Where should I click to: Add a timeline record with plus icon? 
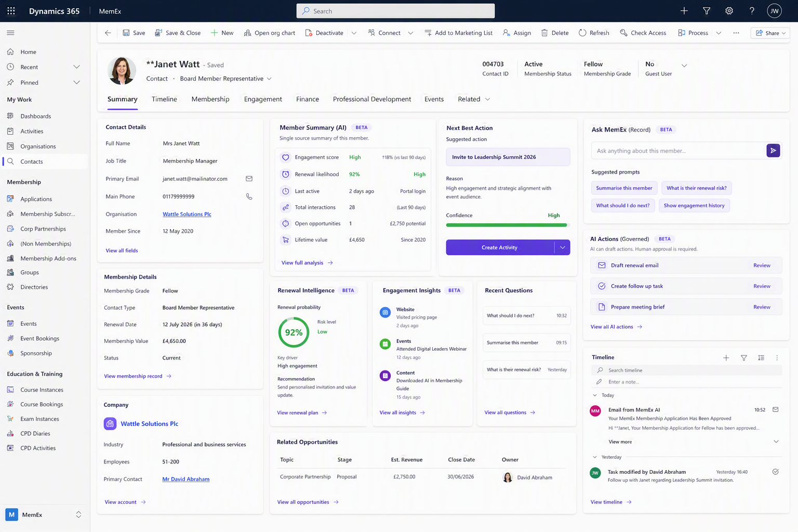pos(726,358)
